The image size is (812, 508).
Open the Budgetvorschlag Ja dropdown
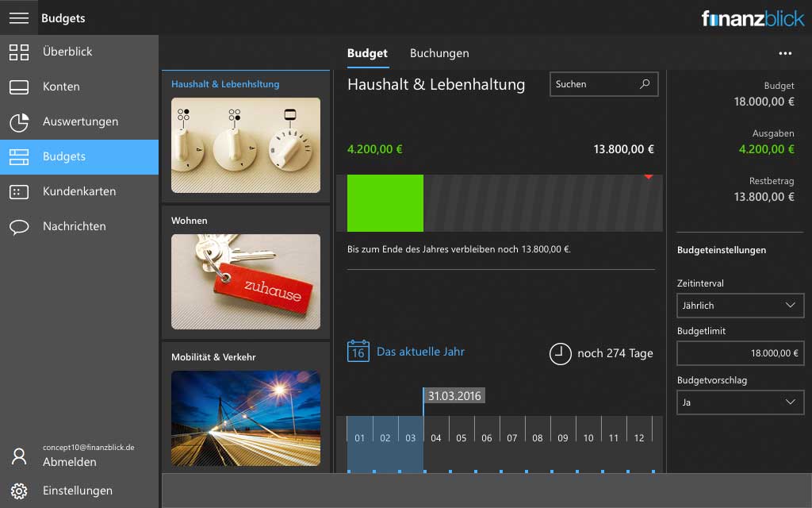[x=740, y=402]
